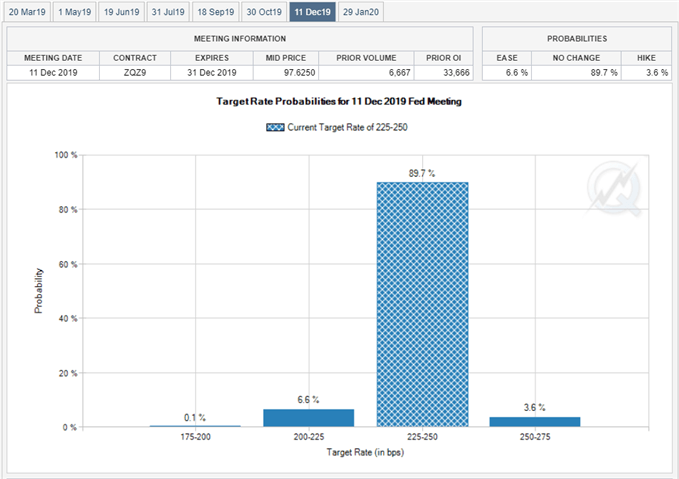The image size is (679, 479).
Task: Click the chart title 'Target Rate Probabilities for 11 Dec 2019 Fed Meeting'
Action: point(339,101)
